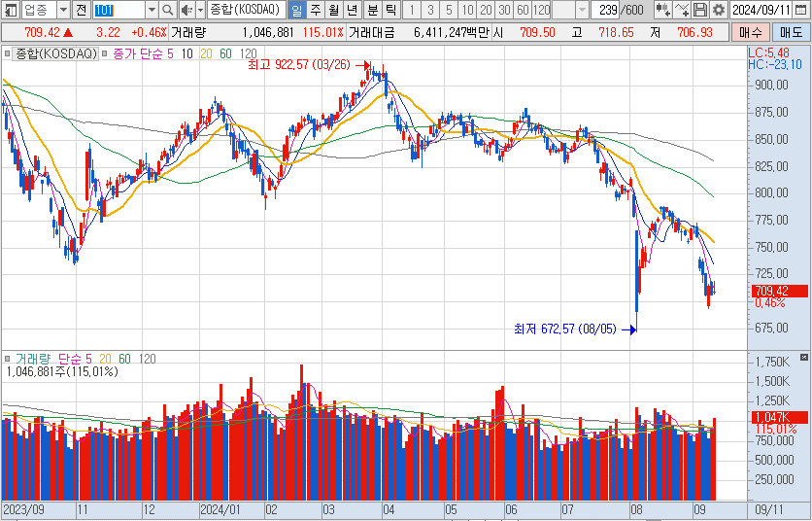This screenshot has height=521, width=812.
Task: Click the 2024/01 date axis label
Action: (x=221, y=510)
